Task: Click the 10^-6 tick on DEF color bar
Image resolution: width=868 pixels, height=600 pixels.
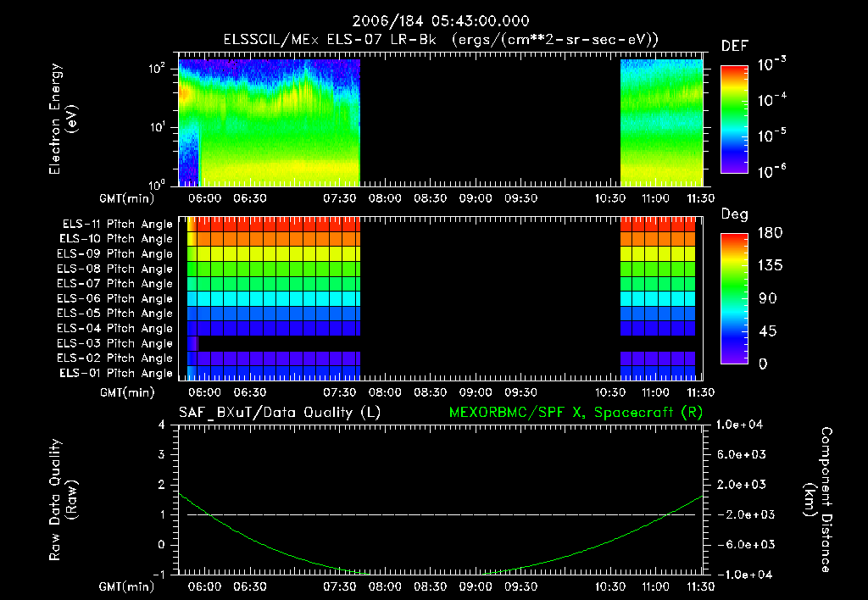Action: pos(772,171)
